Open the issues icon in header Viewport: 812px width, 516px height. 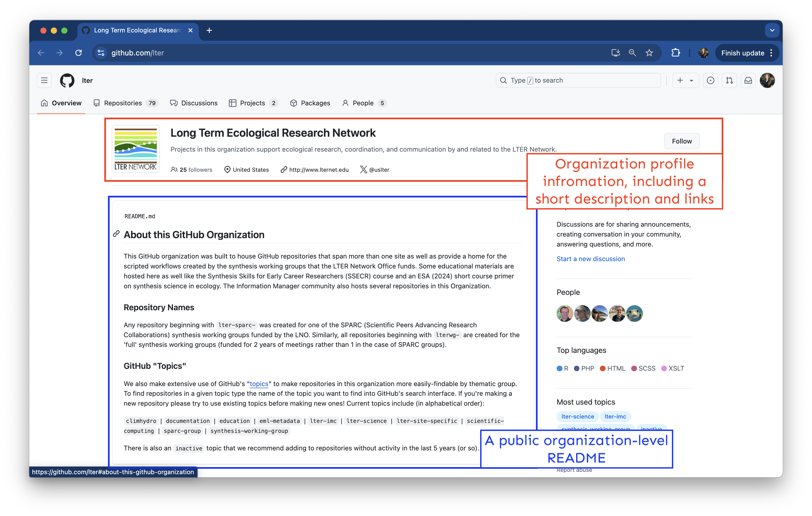point(710,80)
